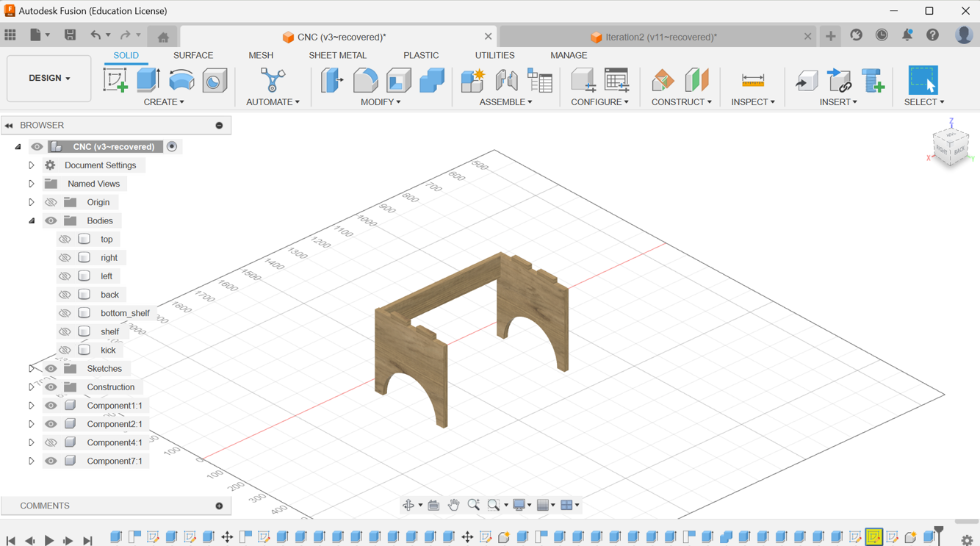Select the Combine tool
This screenshot has width=980, height=546.
[432, 80]
